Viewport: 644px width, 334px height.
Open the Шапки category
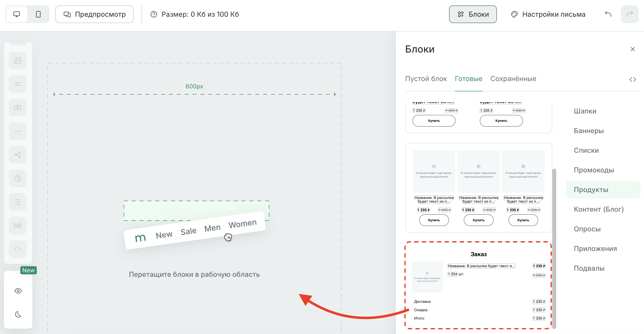(x=603, y=111)
